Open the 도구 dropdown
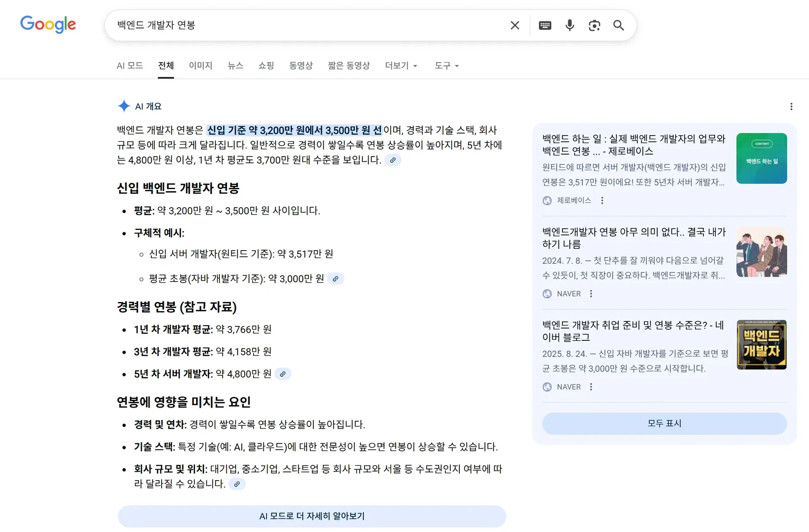Screen dimensions: 809x532 446,66
